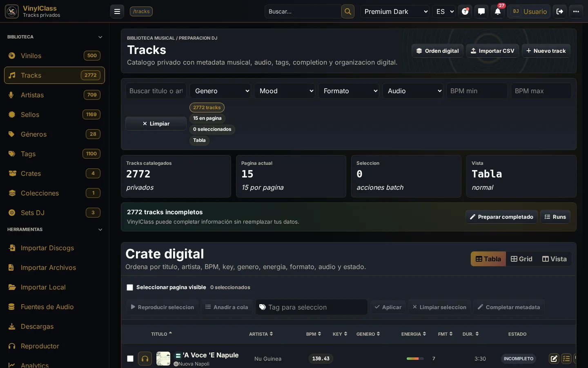Click 'A Voce 'E Napule album thumbnail

point(163,359)
